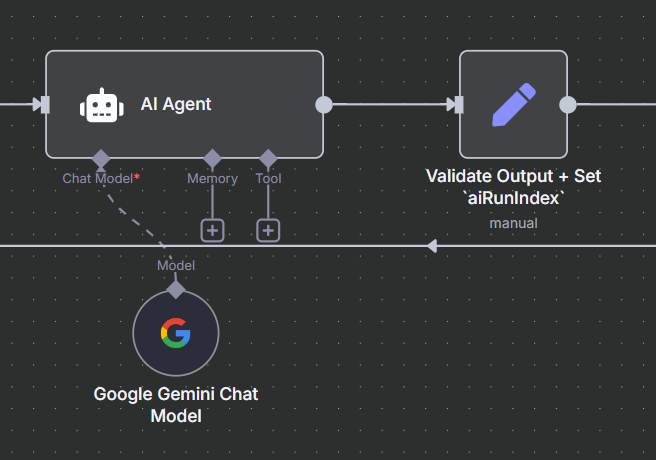Click the AI Agent title text
This screenshot has width=656, height=460.
click(176, 104)
